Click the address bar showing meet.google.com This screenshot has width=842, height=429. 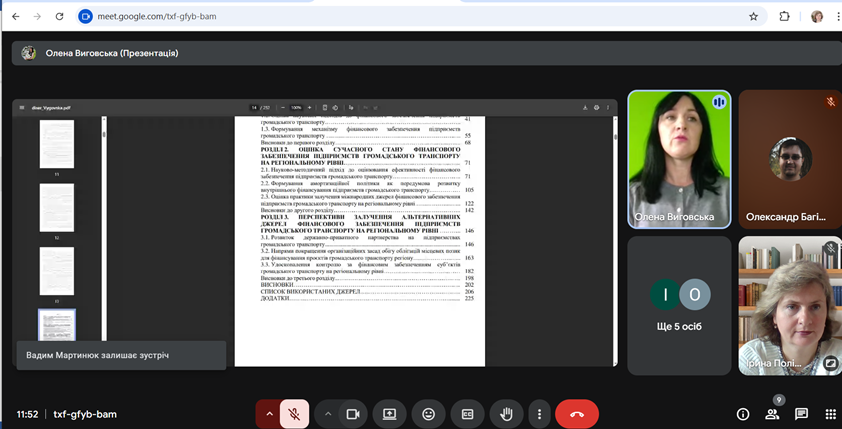400,17
